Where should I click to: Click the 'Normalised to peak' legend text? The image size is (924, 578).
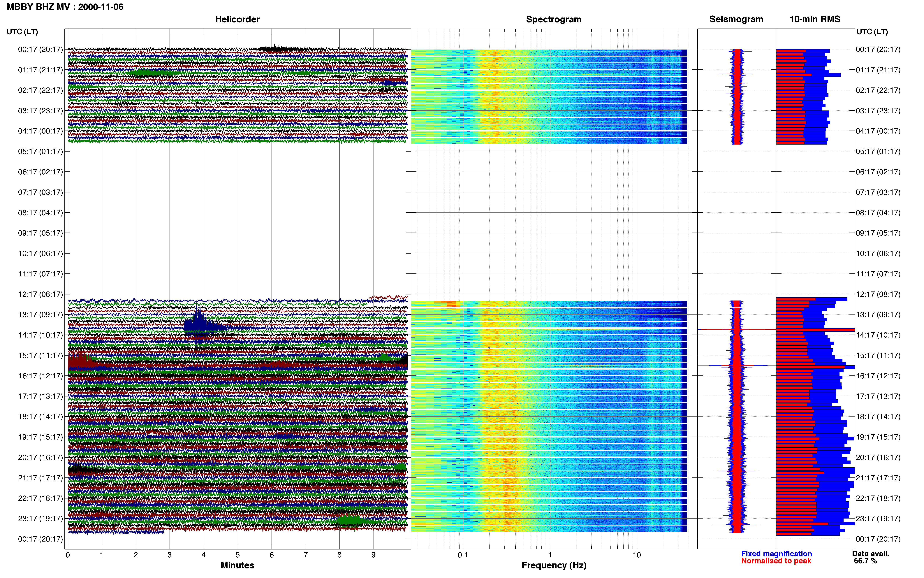[x=776, y=561]
